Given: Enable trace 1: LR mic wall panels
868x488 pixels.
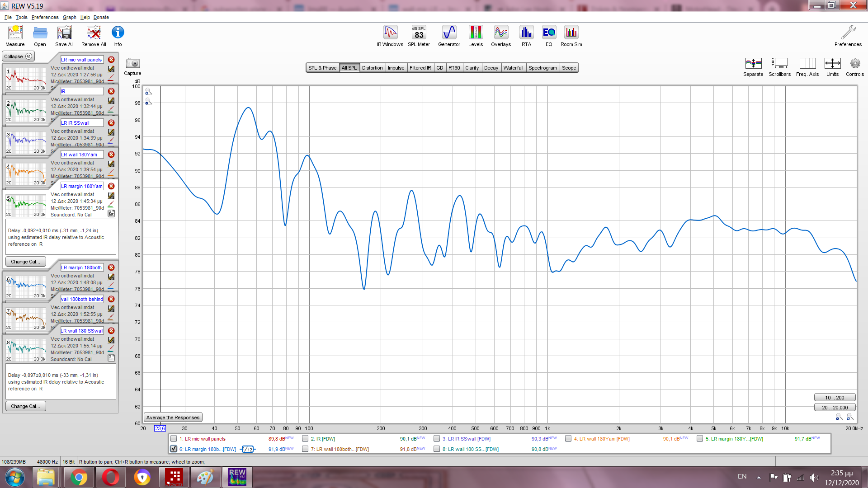Looking at the screenshot, I should (x=174, y=438).
